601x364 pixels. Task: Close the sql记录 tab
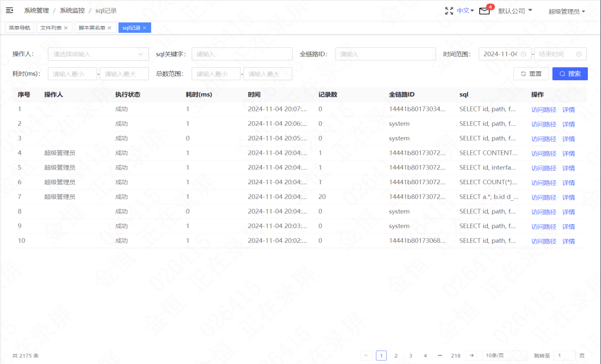tap(144, 28)
